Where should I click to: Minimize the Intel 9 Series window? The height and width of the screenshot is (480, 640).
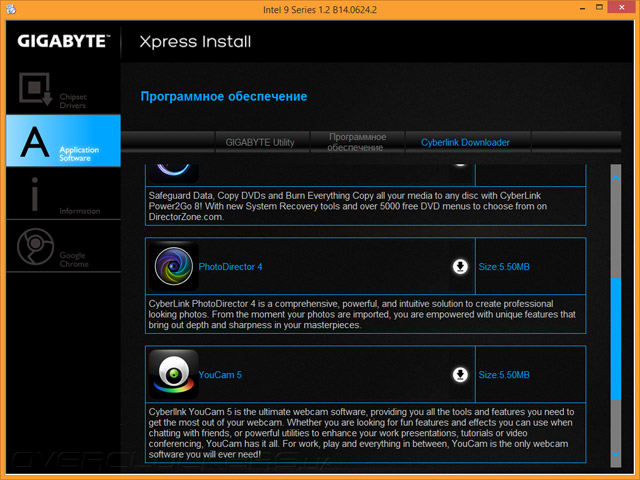click(x=582, y=8)
